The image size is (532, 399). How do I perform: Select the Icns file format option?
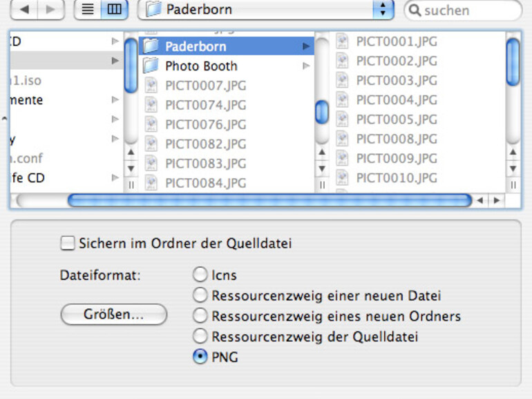point(200,275)
